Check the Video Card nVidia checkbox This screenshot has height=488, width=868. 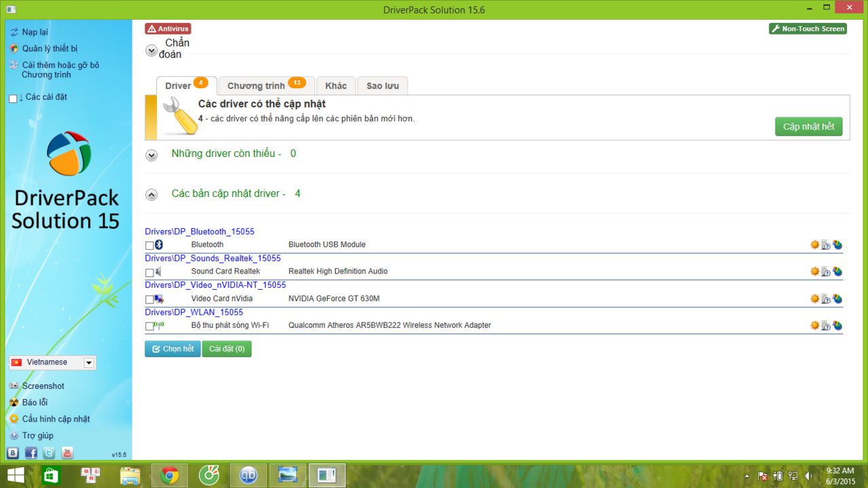[149, 299]
